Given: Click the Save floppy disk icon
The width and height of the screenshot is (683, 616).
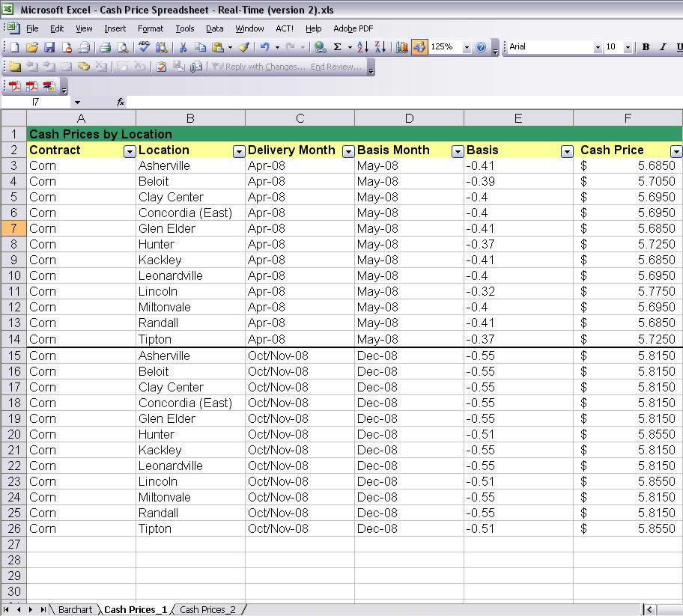Looking at the screenshot, I should point(49,47).
